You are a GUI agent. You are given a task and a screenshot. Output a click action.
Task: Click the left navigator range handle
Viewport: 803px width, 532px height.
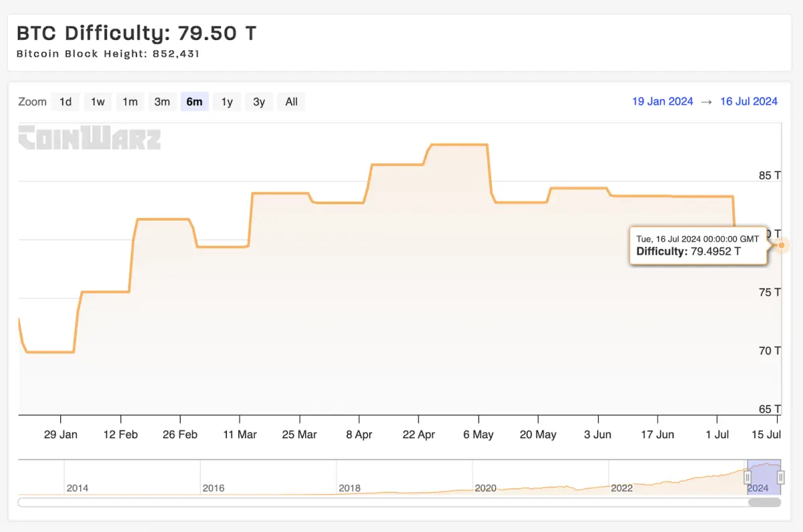(747, 477)
